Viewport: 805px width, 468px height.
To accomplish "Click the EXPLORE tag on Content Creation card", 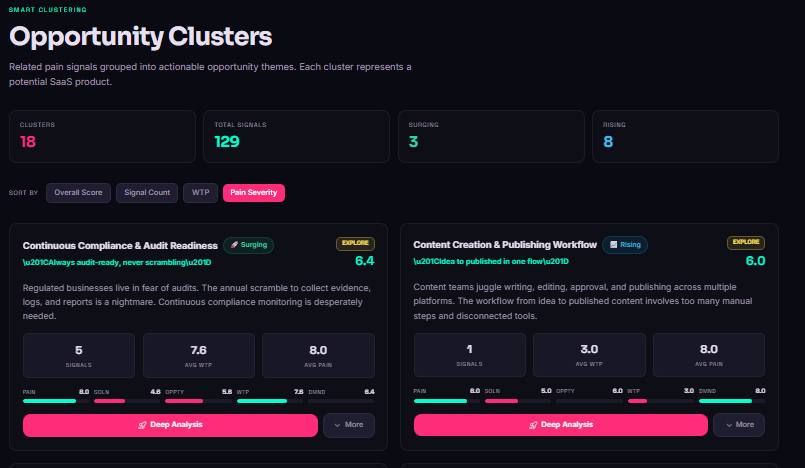I will click(x=746, y=242).
